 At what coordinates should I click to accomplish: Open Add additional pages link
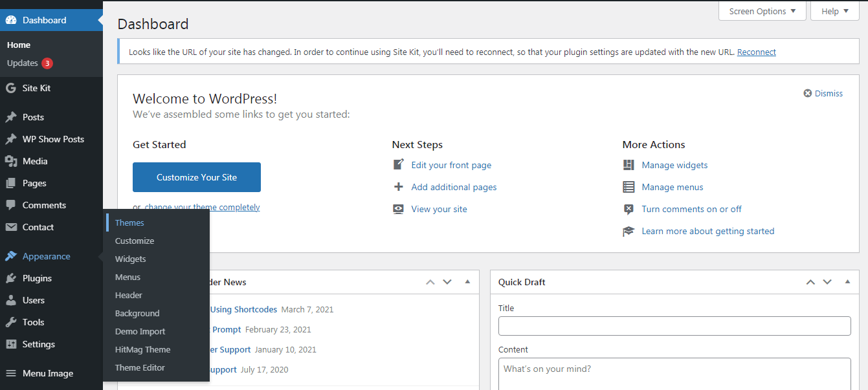pos(454,187)
